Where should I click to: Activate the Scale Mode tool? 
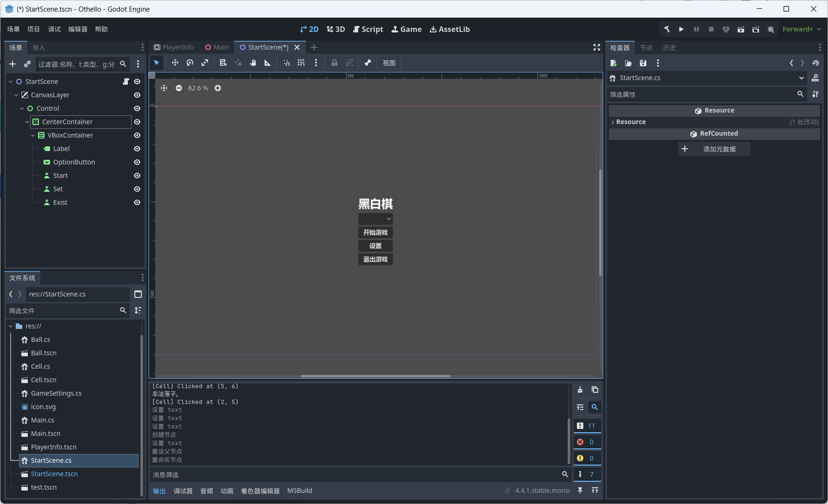[x=205, y=63]
